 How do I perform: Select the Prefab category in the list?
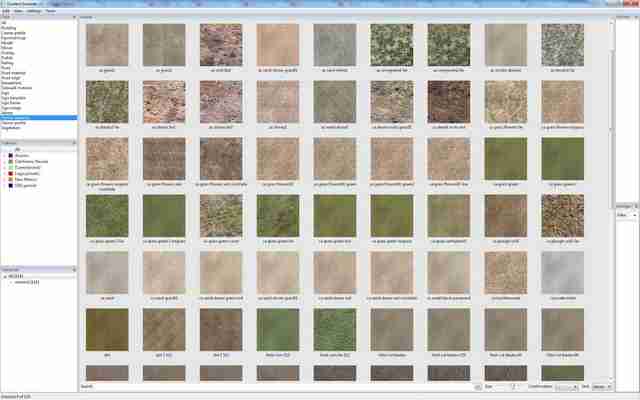coord(7,58)
